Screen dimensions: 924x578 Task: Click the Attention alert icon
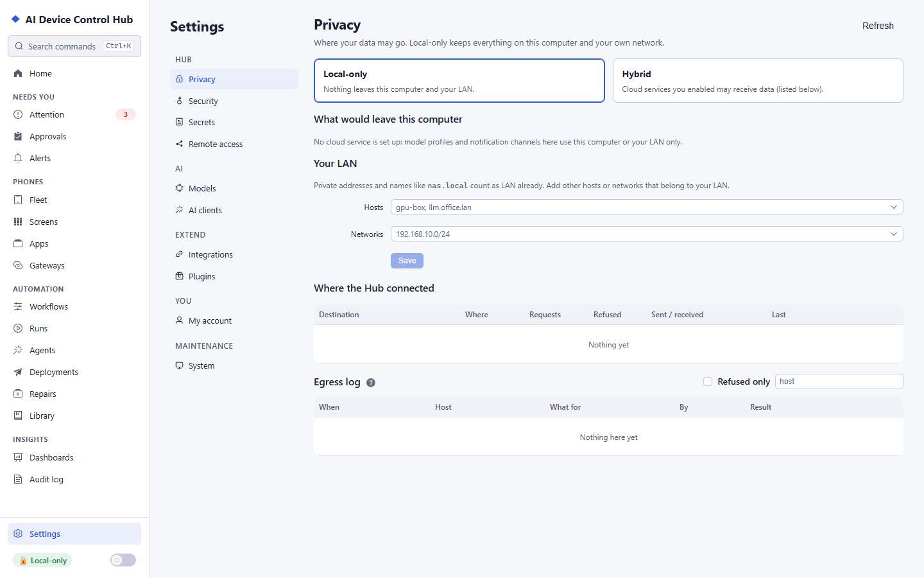click(18, 115)
